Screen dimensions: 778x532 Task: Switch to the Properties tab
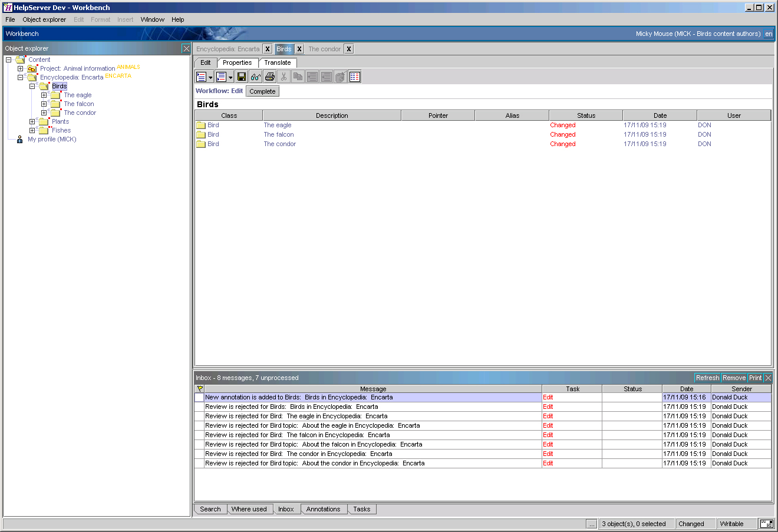(x=238, y=62)
